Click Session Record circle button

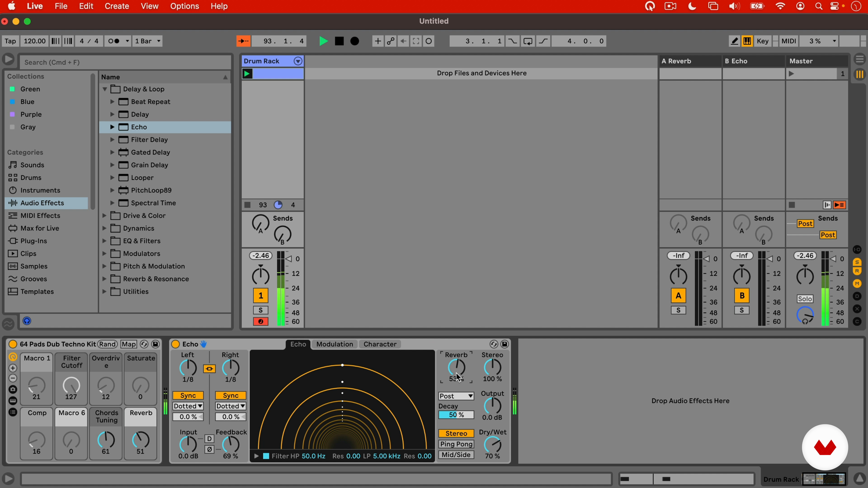[429, 41]
